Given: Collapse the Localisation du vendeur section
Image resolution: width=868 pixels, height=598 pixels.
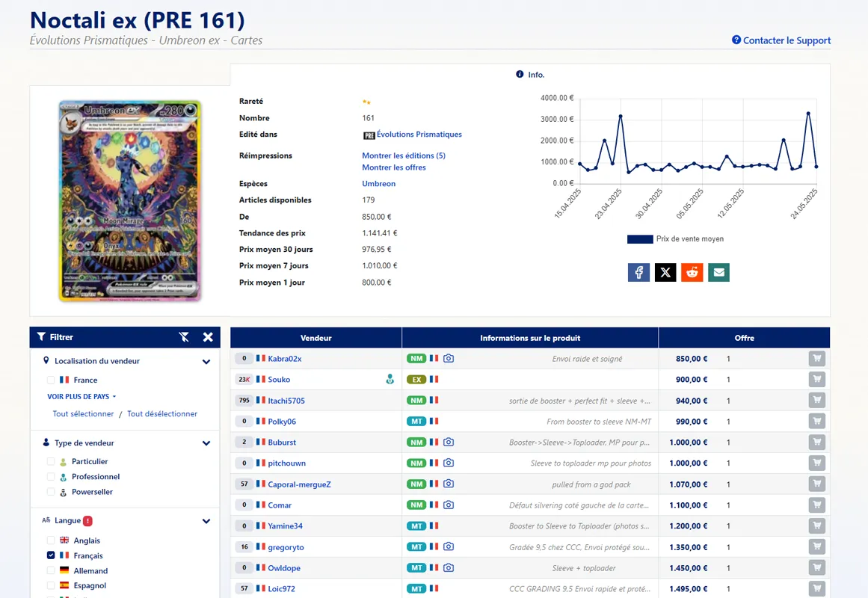Looking at the screenshot, I should 206,362.
